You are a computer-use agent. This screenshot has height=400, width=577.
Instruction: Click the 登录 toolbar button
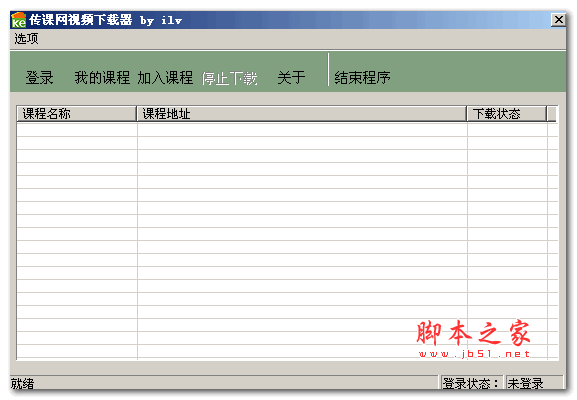click(x=39, y=78)
